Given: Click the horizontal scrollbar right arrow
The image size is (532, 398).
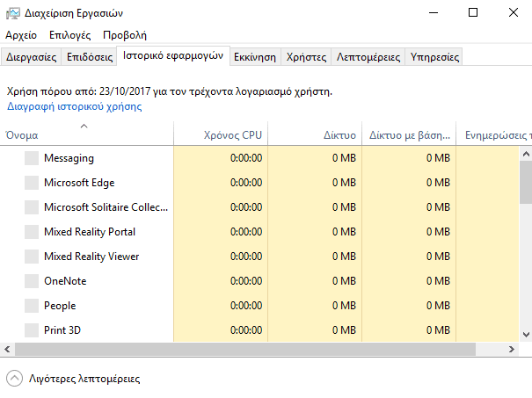Looking at the screenshot, I should pos(511,349).
